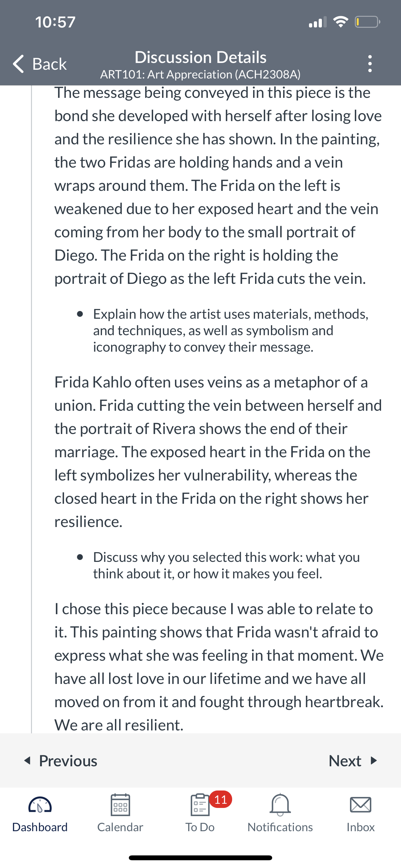The height and width of the screenshot is (868, 401).
Task: Tap the Notifications bell icon
Action: tap(280, 805)
